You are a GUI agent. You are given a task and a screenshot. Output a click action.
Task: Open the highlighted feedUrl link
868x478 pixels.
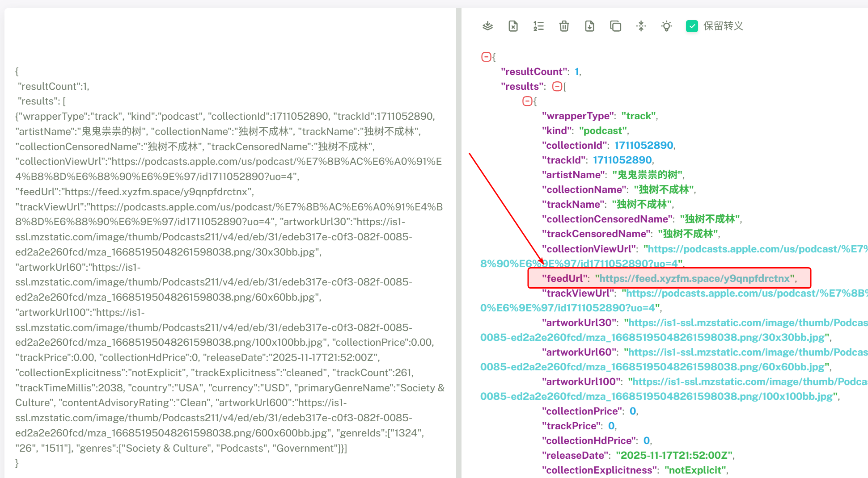(x=694, y=278)
